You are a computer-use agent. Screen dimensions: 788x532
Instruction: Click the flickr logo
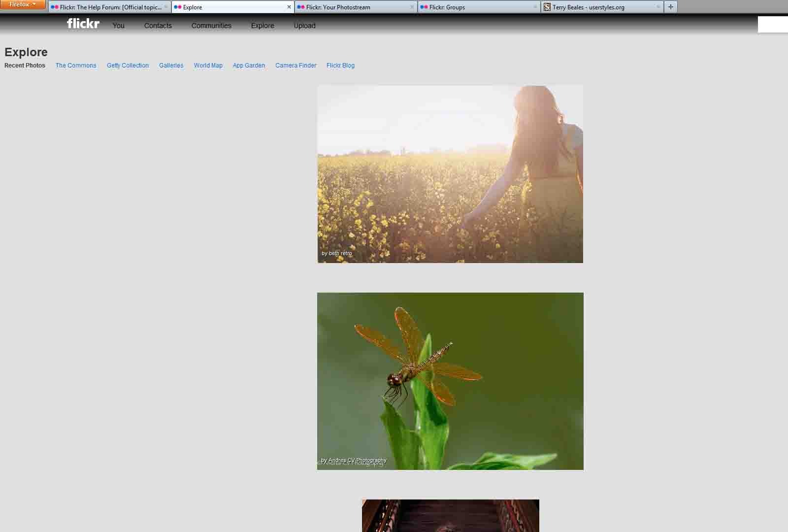point(83,24)
